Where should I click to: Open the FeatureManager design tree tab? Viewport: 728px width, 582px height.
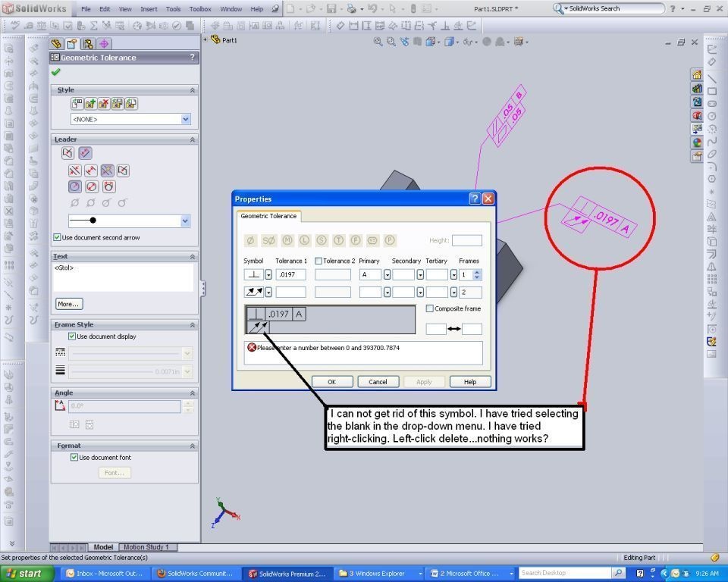[57, 44]
